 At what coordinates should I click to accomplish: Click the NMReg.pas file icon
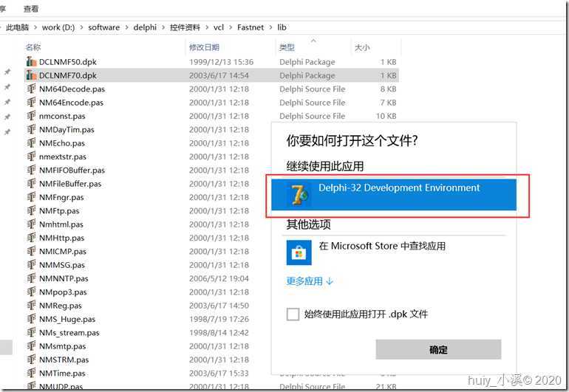tap(32, 306)
